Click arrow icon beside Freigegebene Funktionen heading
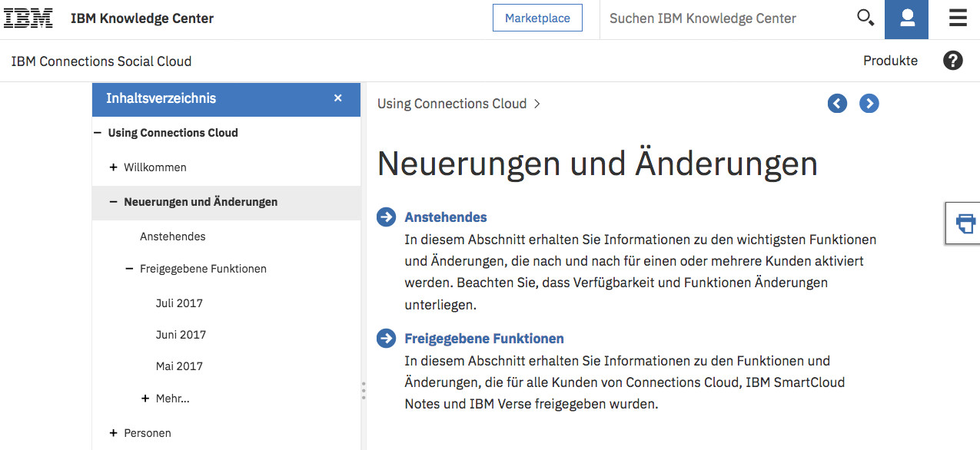 386,339
